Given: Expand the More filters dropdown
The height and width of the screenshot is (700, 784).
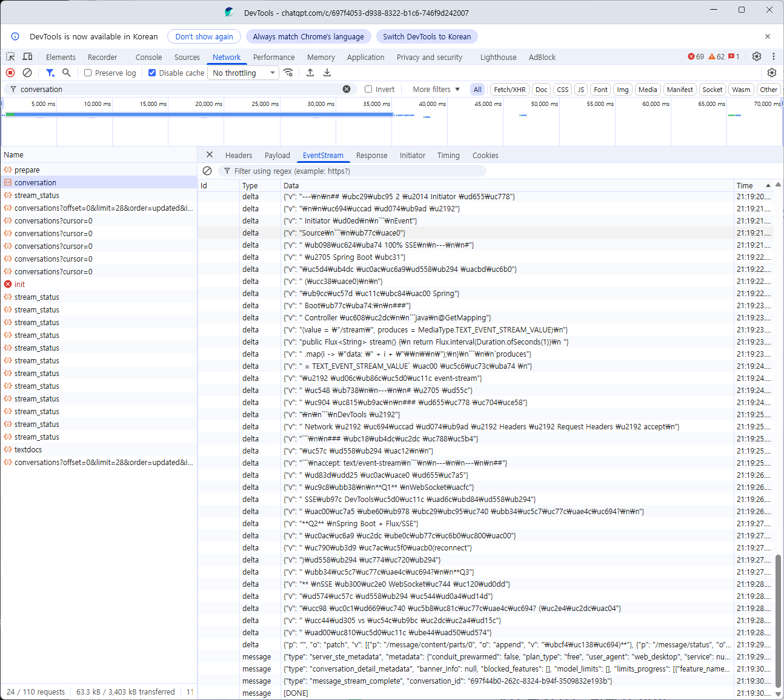Looking at the screenshot, I should [436, 89].
